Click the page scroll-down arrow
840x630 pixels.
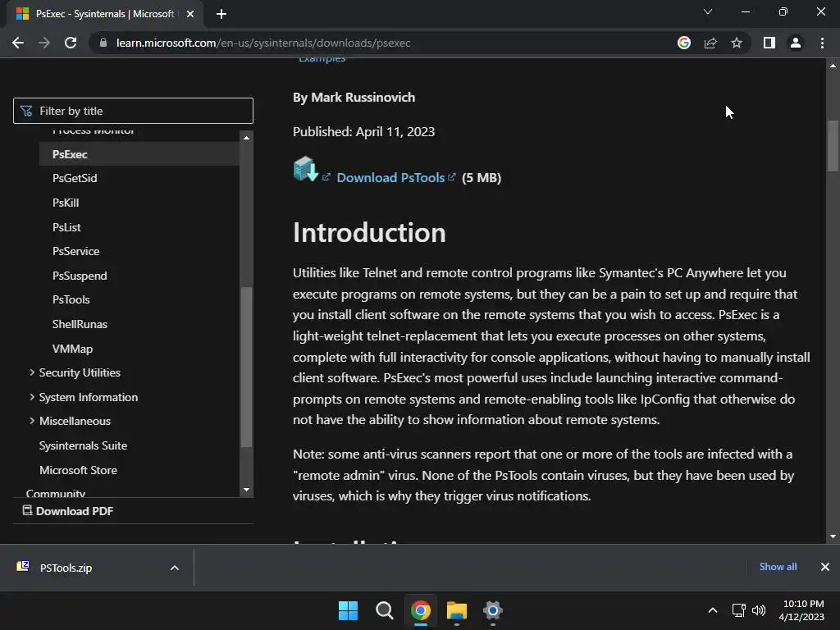coord(833,536)
